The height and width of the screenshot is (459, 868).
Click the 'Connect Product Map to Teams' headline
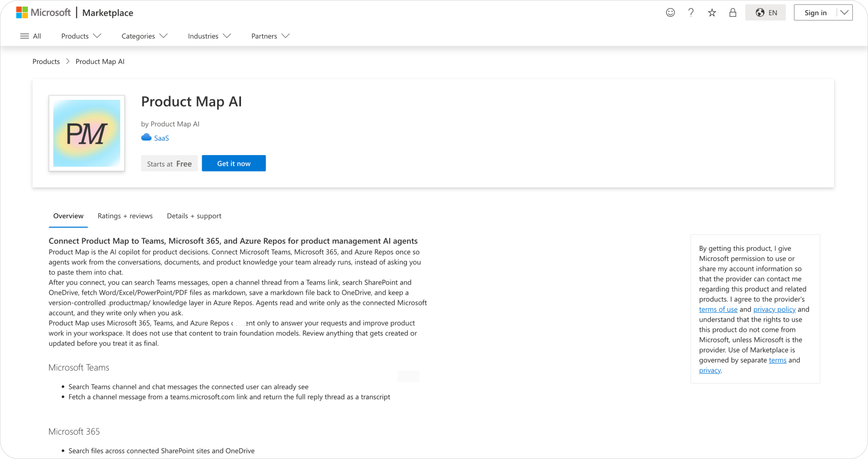click(x=233, y=241)
